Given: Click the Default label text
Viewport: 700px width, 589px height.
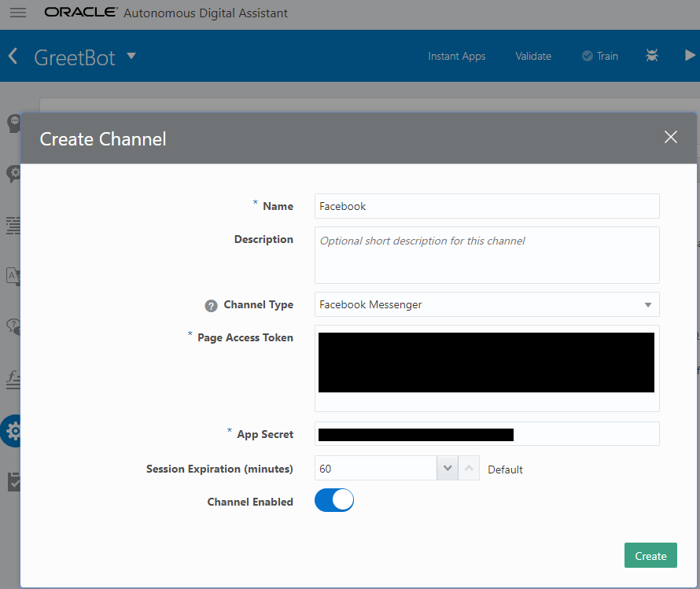Looking at the screenshot, I should [505, 469].
